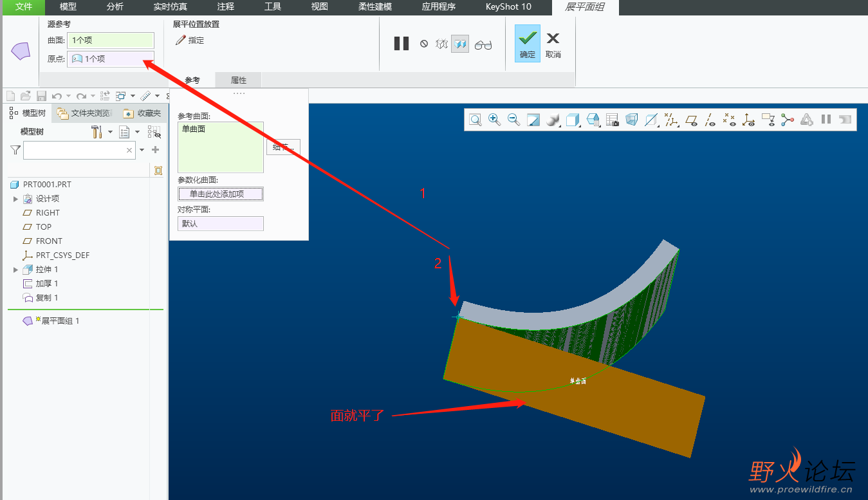Click the New file icon
Screen dimensions: 868x500
(10, 96)
